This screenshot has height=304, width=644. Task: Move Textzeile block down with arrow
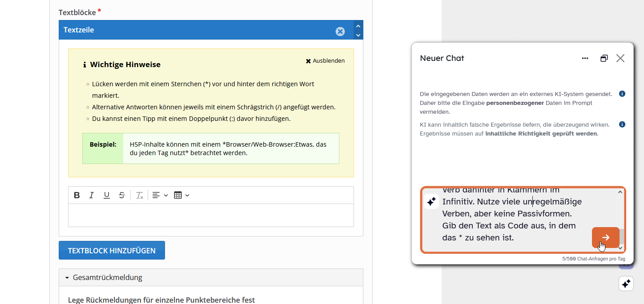[x=358, y=35]
